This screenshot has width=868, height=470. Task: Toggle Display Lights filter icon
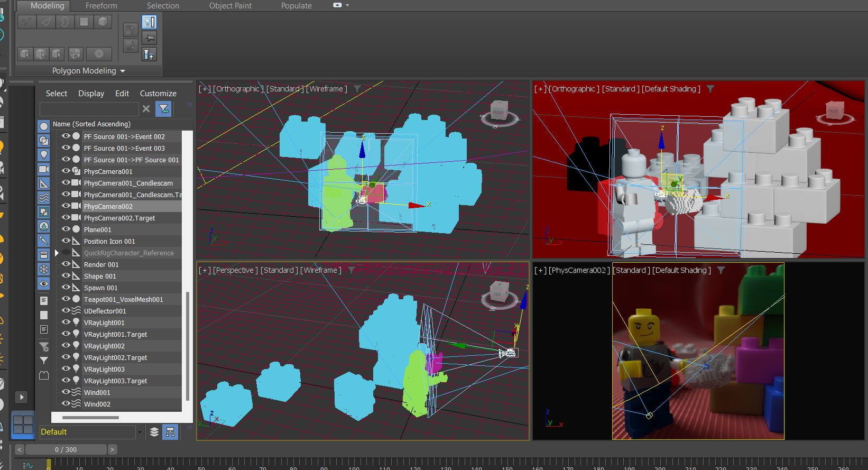tap(44, 155)
